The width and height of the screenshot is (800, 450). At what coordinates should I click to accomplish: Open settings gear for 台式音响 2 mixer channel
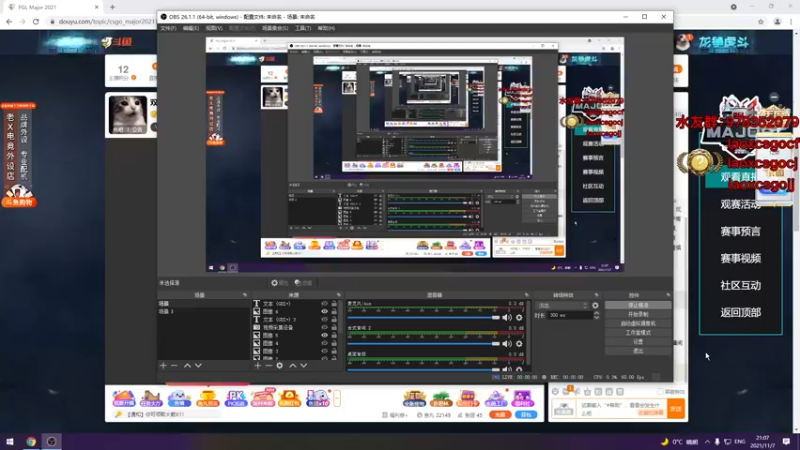click(519, 343)
